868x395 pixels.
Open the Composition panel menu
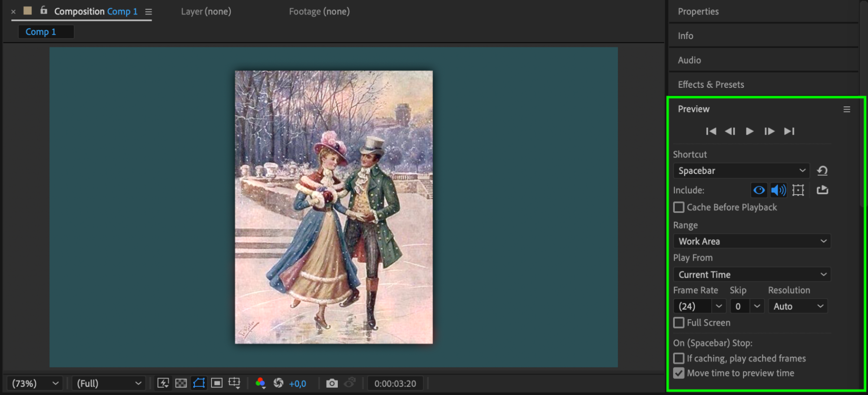coord(149,12)
